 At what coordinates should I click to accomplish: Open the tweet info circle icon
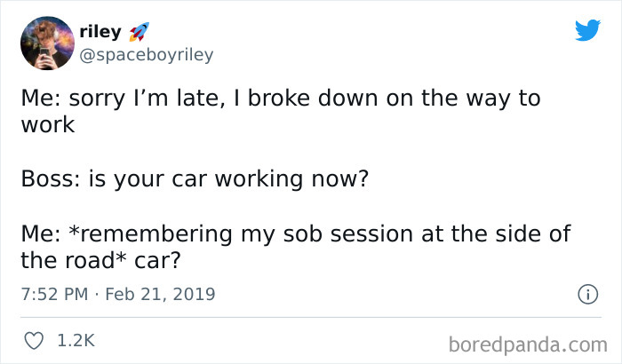[587, 293]
